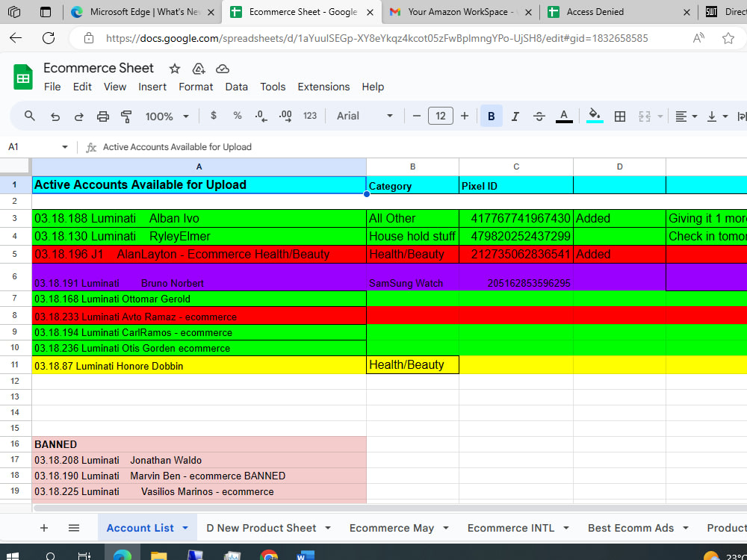Click the formula bar content
The height and width of the screenshot is (560, 747).
click(x=177, y=147)
